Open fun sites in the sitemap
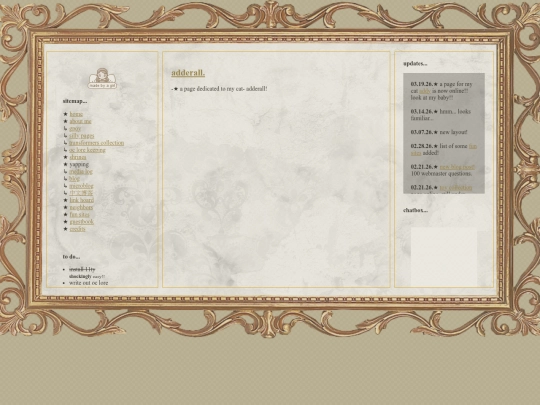The width and height of the screenshot is (540, 405). tap(80, 215)
